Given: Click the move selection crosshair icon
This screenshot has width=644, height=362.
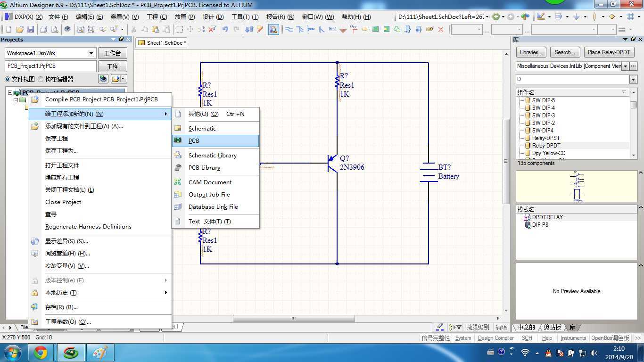Looking at the screenshot, I should point(190,29).
